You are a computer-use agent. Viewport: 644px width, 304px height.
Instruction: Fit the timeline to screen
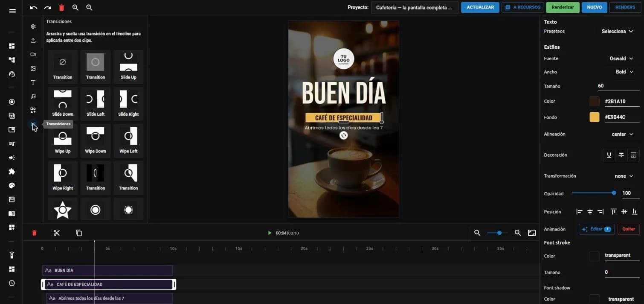pyautogui.click(x=532, y=233)
